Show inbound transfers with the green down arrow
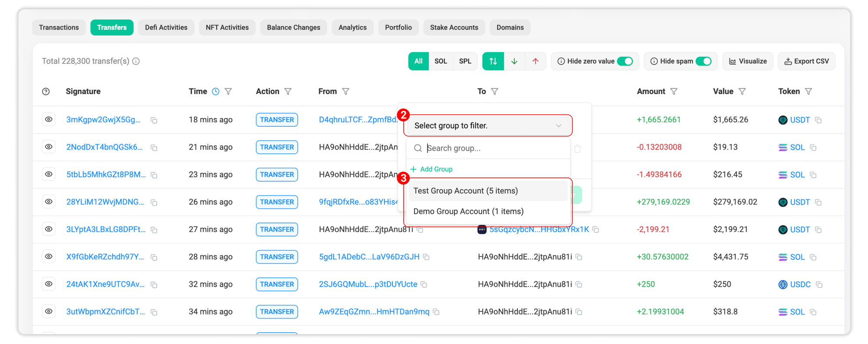The width and height of the screenshot is (868, 344). pos(514,61)
